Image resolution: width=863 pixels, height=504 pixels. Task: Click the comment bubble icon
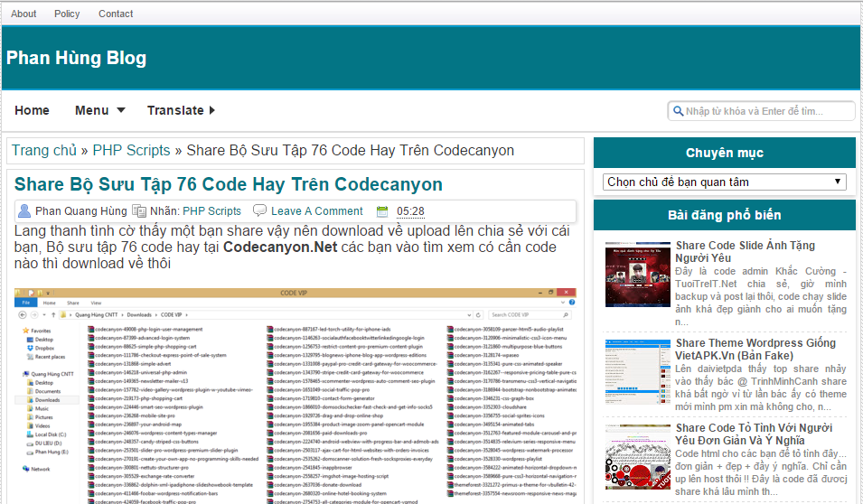(x=259, y=210)
